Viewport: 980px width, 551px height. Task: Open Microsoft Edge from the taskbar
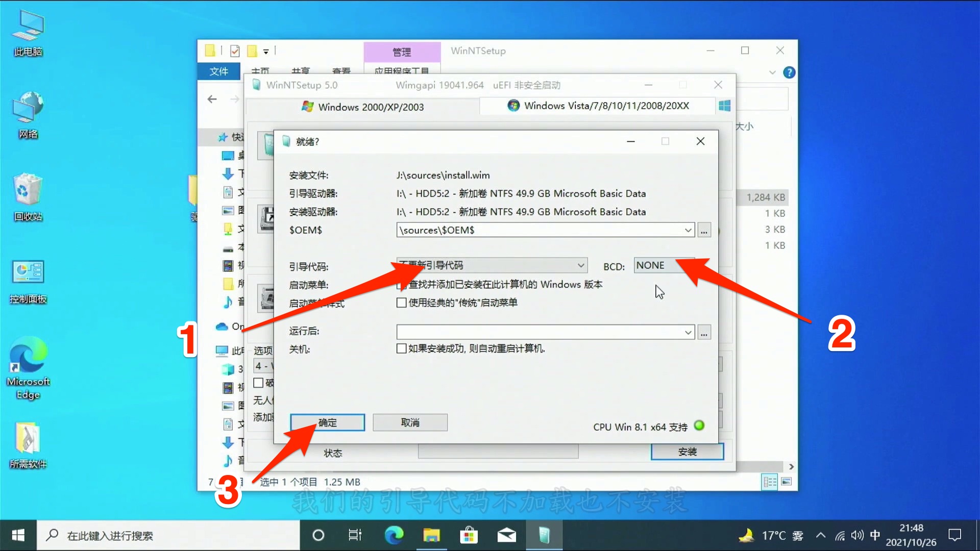click(x=394, y=535)
